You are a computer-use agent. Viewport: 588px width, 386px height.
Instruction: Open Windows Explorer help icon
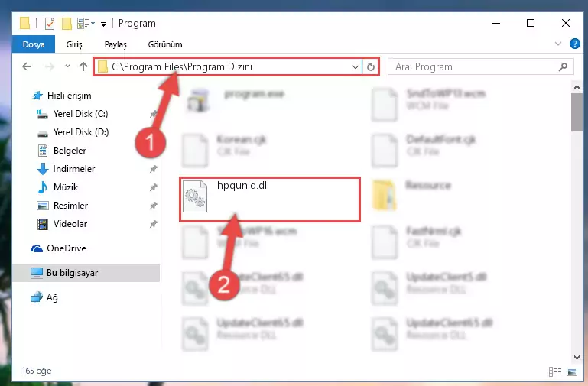(574, 44)
